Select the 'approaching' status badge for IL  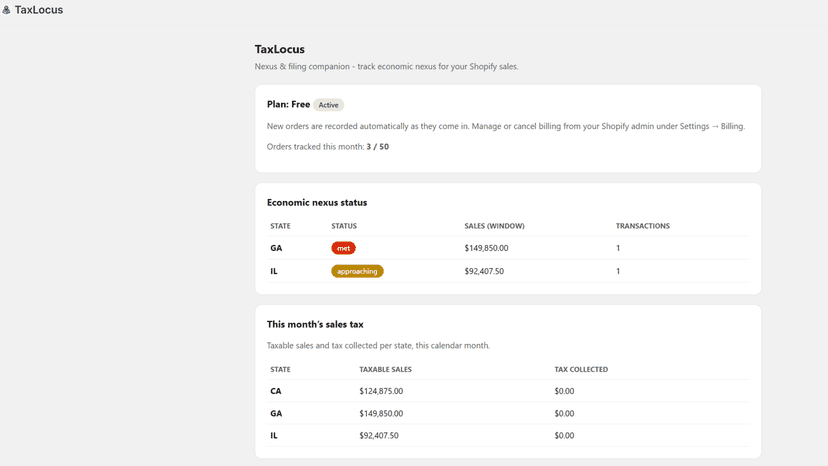pyautogui.click(x=357, y=272)
